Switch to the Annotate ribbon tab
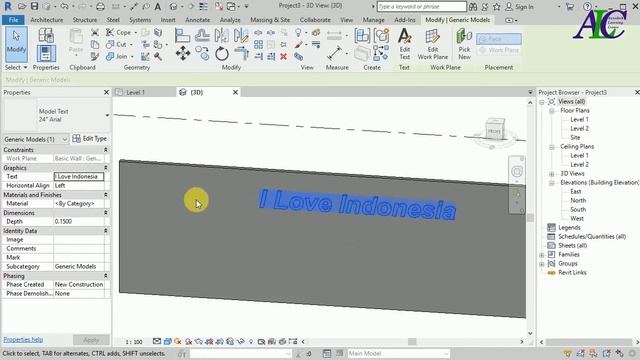The height and width of the screenshot is (360, 640). point(198,20)
